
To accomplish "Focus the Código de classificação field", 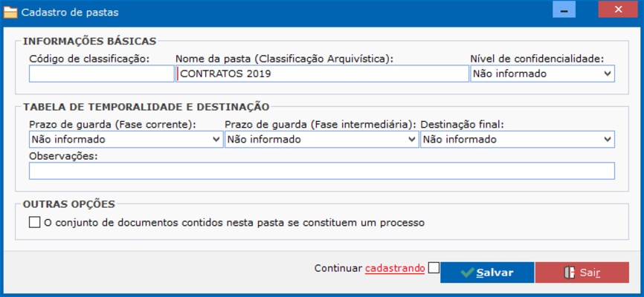I will [101, 74].
